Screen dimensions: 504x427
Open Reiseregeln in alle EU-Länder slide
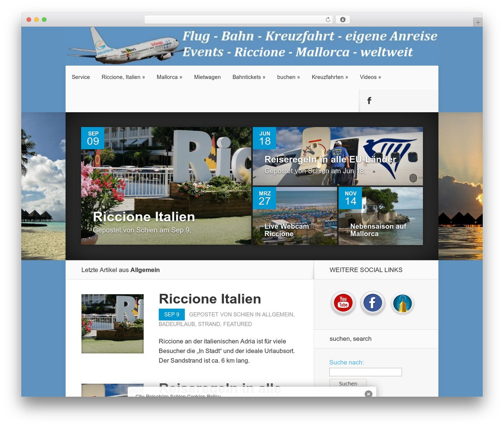coord(338,156)
